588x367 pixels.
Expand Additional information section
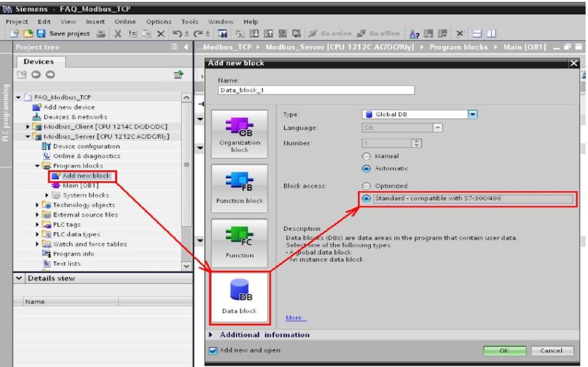click(x=211, y=335)
